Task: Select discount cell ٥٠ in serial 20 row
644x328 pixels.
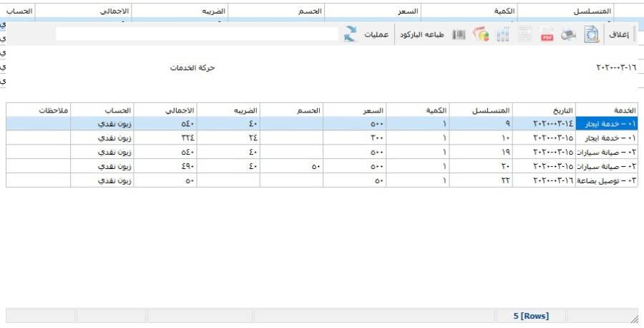Action: [x=291, y=166]
